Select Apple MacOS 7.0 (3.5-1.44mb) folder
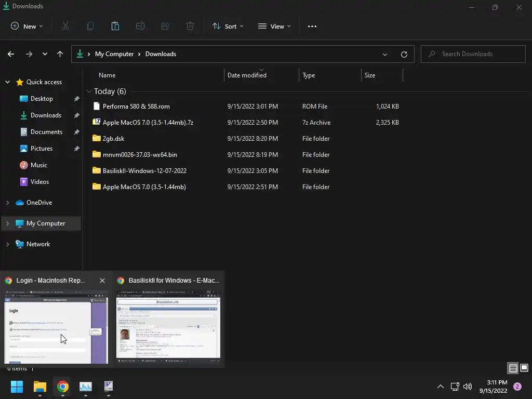The width and height of the screenshot is (532, 399). 144,187
